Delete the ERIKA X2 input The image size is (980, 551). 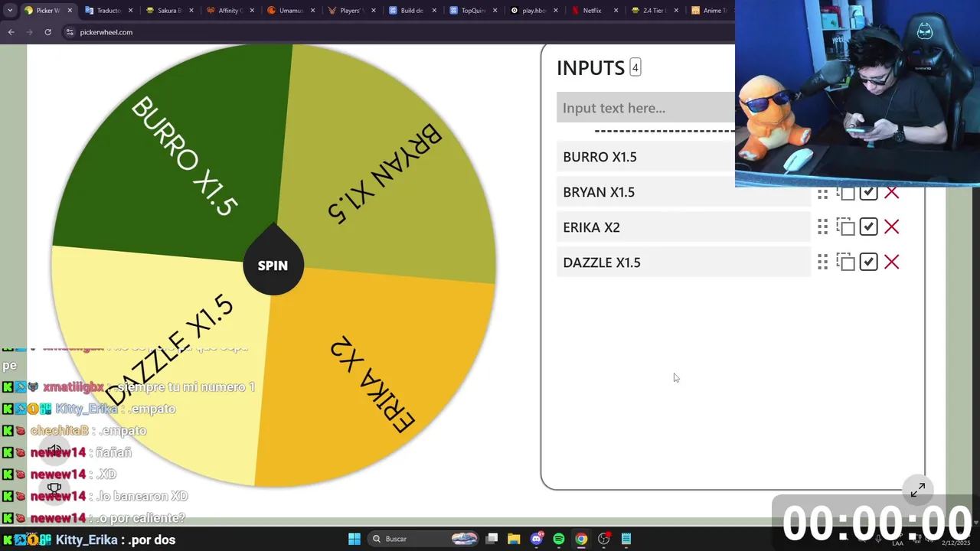tap(891, 227)
